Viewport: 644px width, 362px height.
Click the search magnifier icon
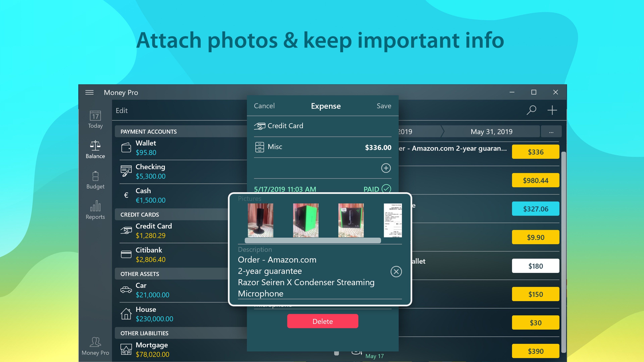(x=531, y=110)
